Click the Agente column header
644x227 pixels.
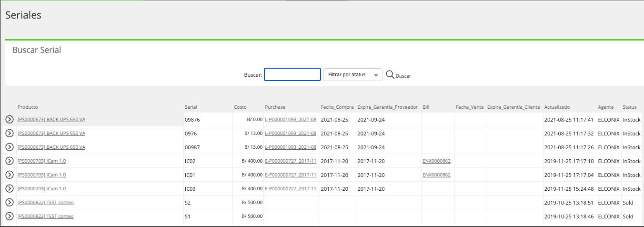[606, 107]
